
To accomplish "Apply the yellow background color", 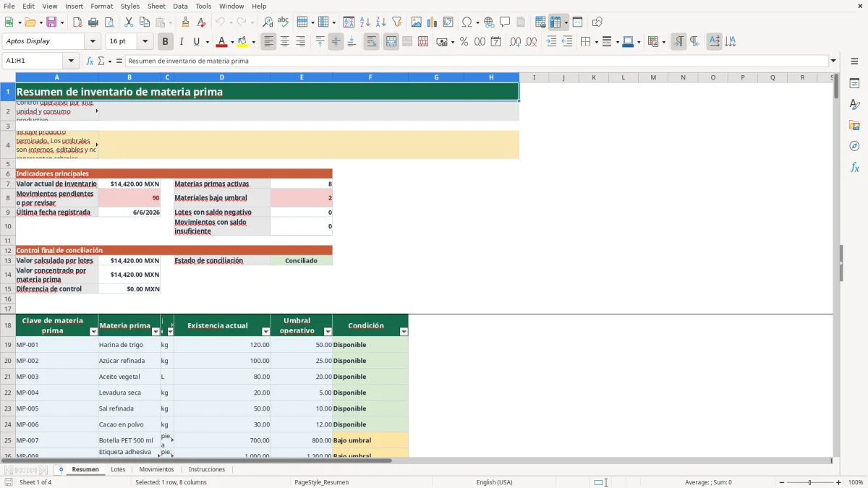I will pos(243,42).
